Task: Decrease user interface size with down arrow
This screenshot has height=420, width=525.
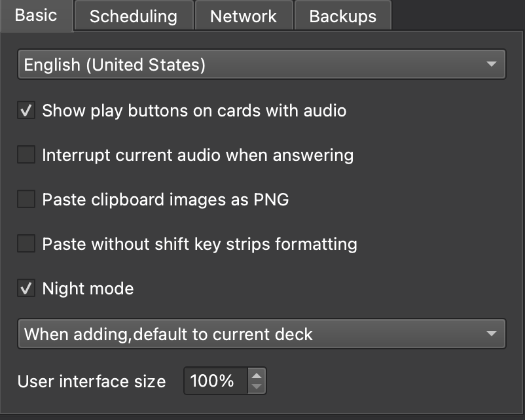Action: 257,387
